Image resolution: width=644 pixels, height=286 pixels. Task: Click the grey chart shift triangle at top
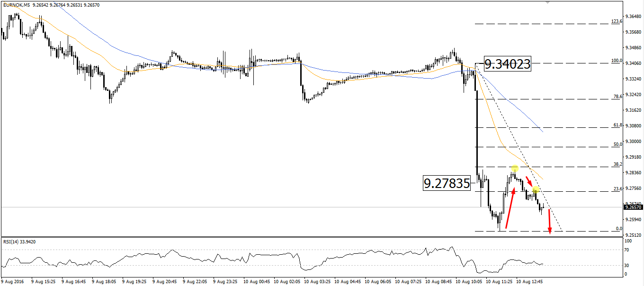pyautogui.click(x=548, y=2)
